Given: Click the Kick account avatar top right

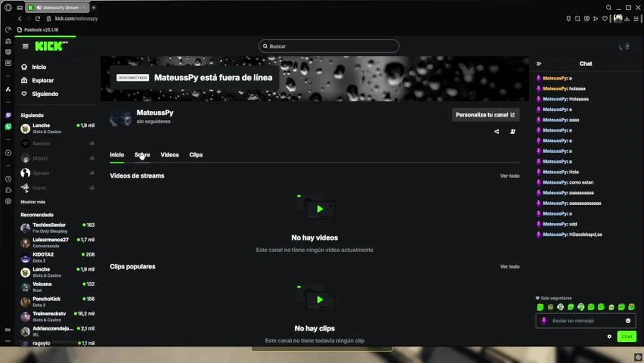Looking at the screenshot, I should tap(625, 46).
